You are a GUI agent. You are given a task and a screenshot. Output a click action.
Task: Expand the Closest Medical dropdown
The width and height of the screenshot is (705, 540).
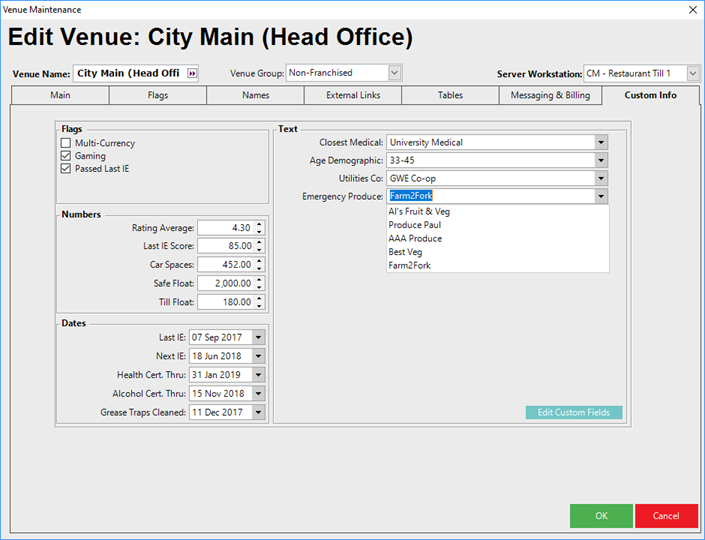point(600,143)
